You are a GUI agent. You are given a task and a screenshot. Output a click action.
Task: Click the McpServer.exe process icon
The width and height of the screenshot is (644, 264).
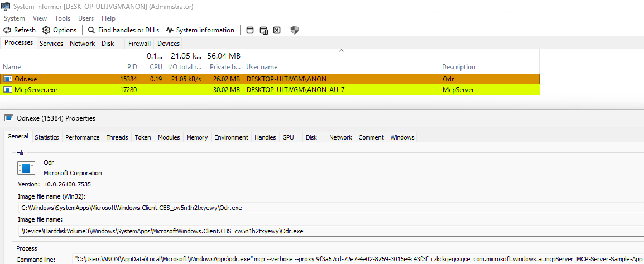pyautogui.click(x=8, y=89)
